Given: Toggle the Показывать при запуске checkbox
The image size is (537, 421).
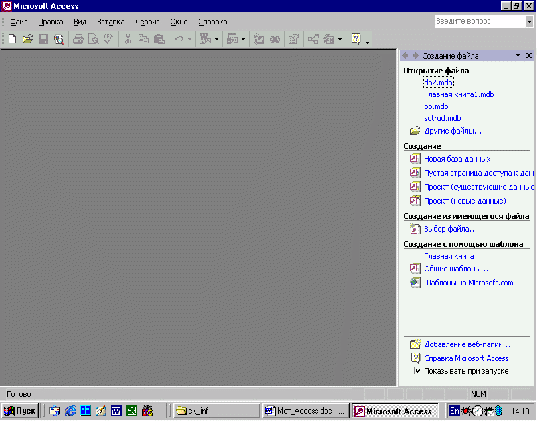Looking at the screenshot, I should (416, 371).
